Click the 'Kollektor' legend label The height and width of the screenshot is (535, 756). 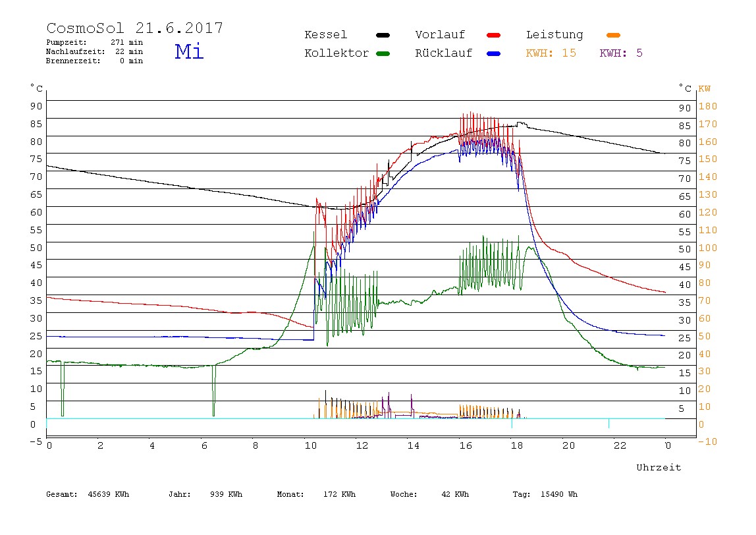337,53
